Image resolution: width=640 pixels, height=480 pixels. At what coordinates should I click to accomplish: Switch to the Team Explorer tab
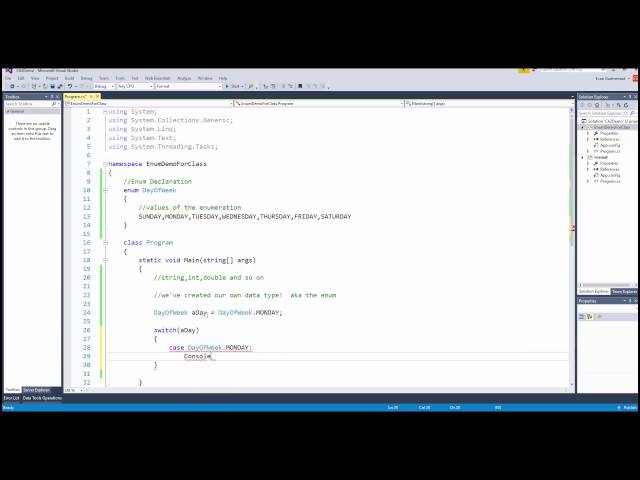[624, 291]
